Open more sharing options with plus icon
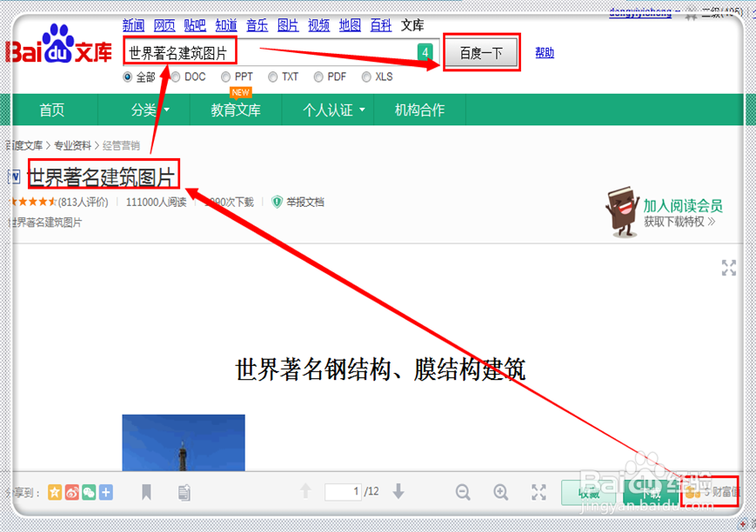756x532 pixels. pyautogui.click(x=104, y=491)
